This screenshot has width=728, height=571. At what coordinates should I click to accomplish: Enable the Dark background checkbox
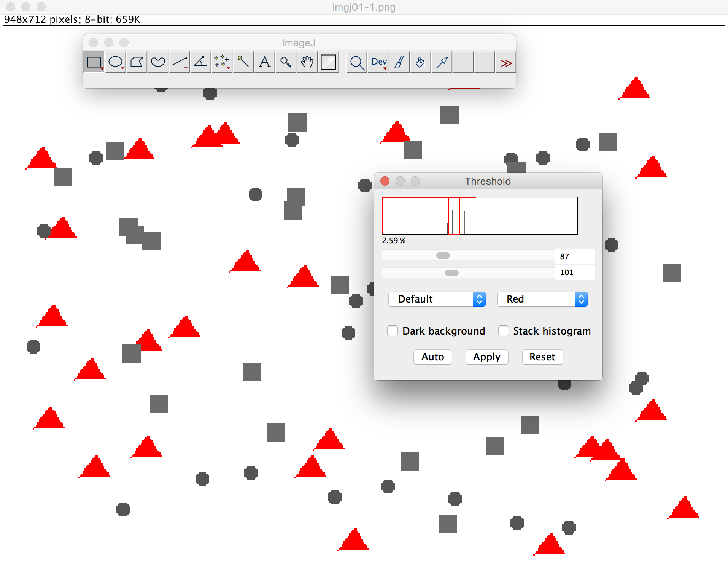pyautogui.click(x=393, y=331)
